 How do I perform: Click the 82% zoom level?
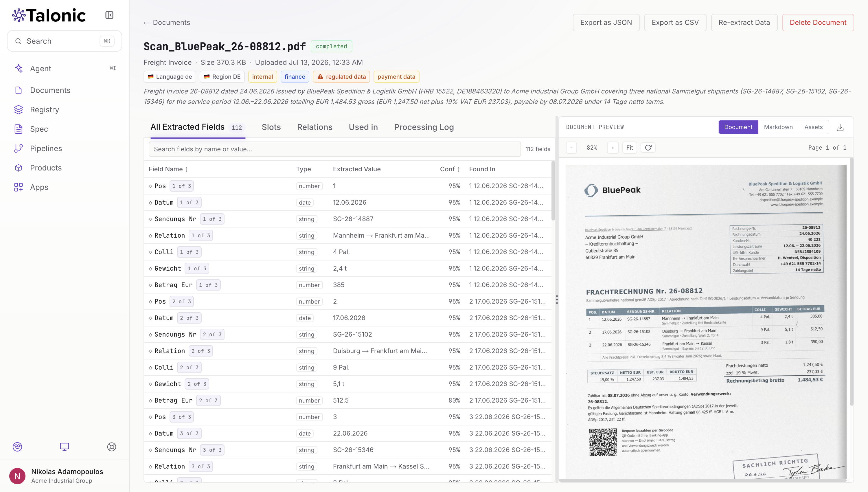592,148
